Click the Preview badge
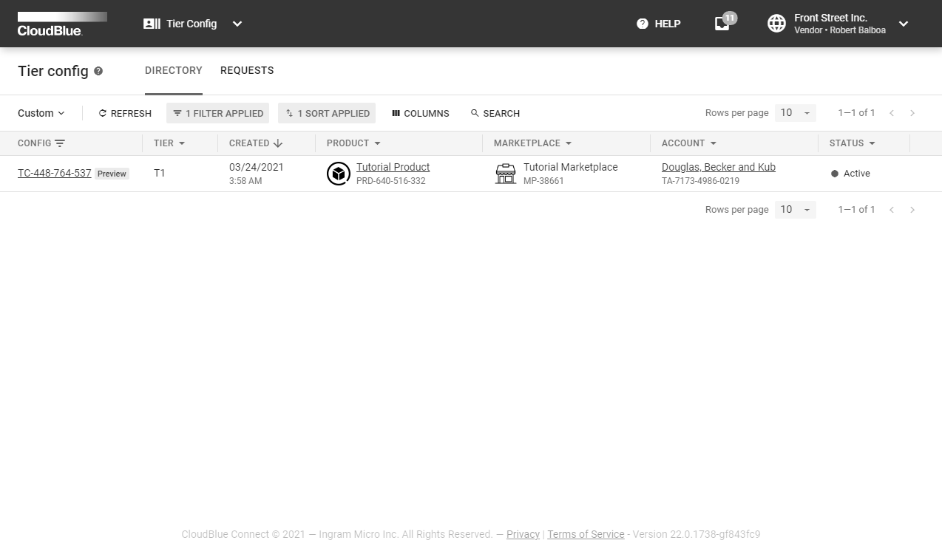942x560 pixels. tap(112, 174)
